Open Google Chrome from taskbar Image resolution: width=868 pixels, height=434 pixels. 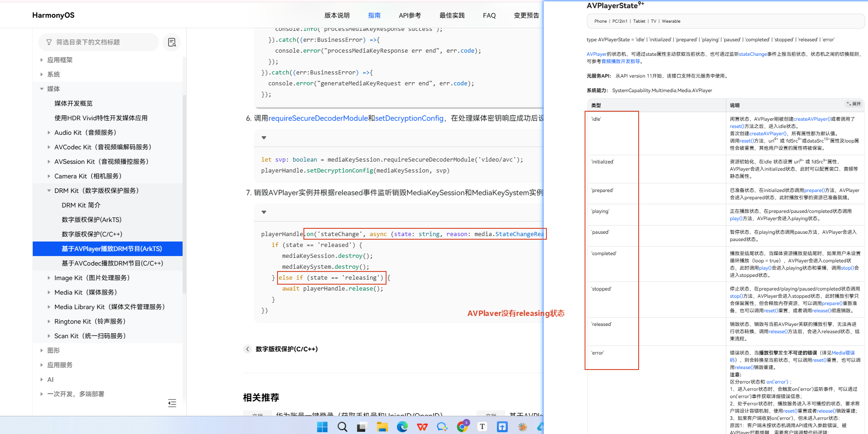pos(462,427)
